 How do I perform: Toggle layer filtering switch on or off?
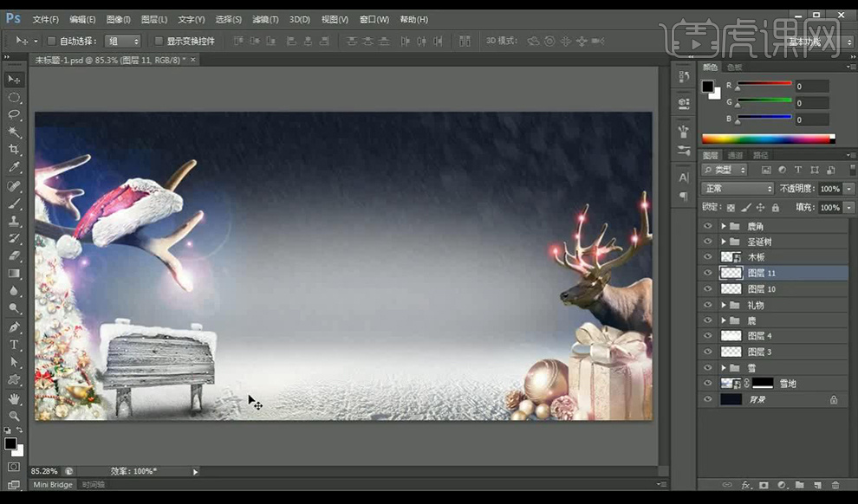pyautogui.click(x=852, y=170)
